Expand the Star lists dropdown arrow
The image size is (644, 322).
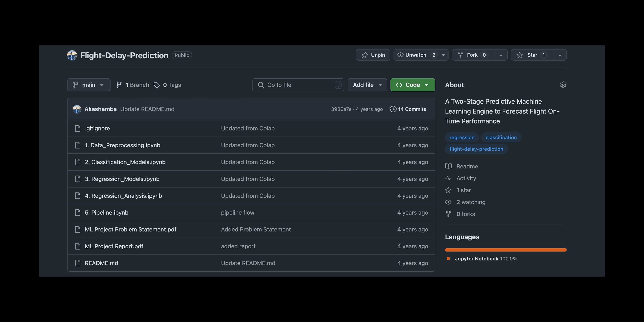(x=559, y=55)
